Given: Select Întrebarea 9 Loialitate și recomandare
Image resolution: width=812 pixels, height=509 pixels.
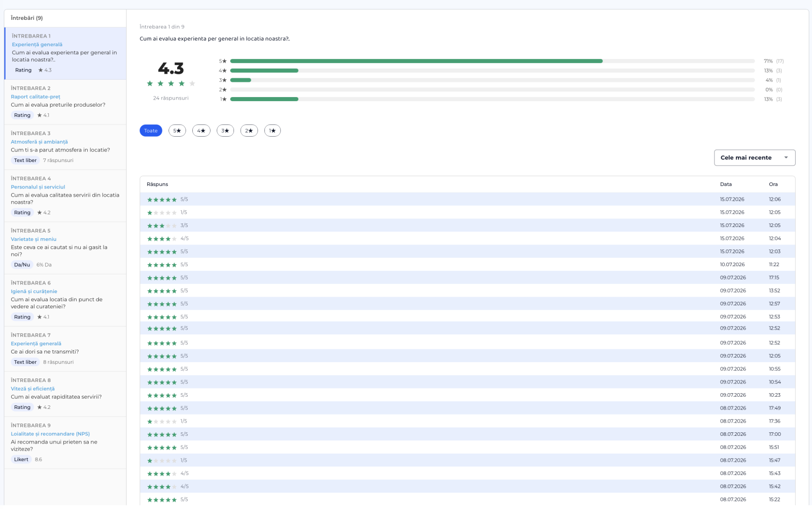Looking at the screenshot, I should (65, 443).
